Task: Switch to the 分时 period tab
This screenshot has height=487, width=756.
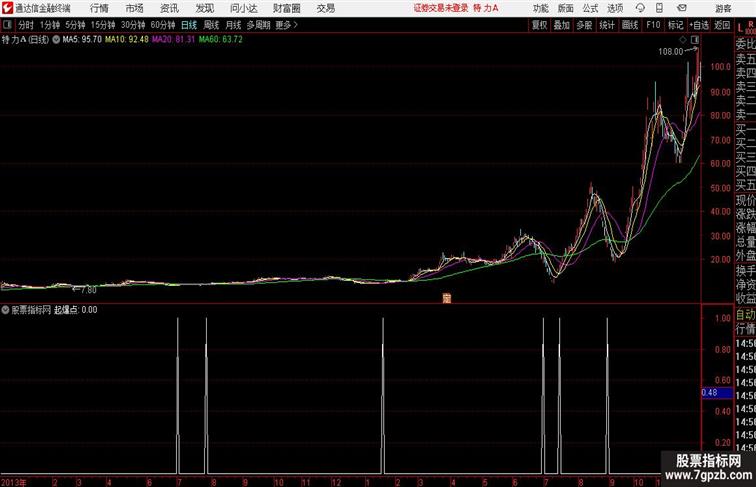Action: (26, 25)
